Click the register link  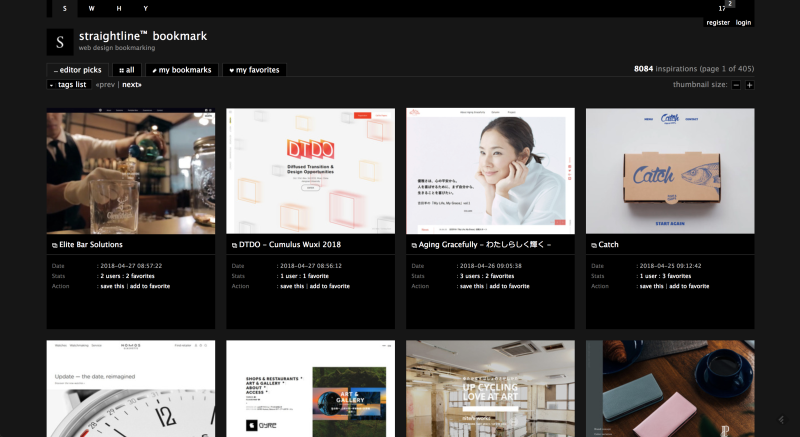718,22
